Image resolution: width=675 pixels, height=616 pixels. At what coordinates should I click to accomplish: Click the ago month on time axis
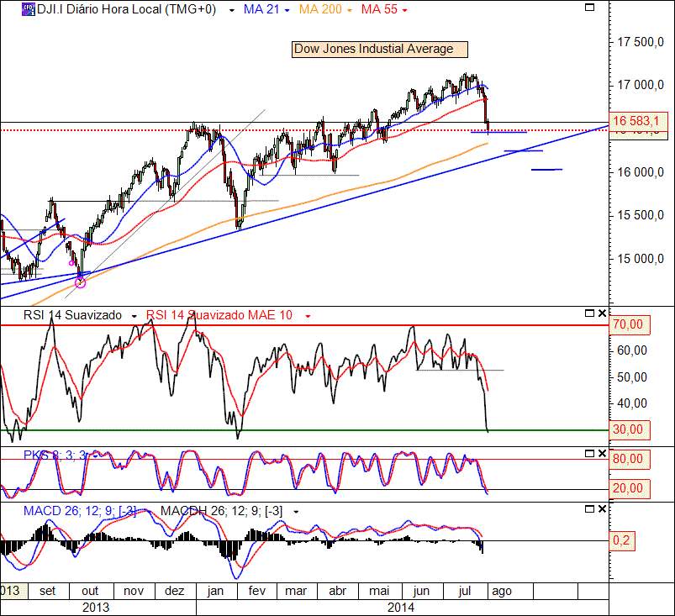tap(502, 591)
